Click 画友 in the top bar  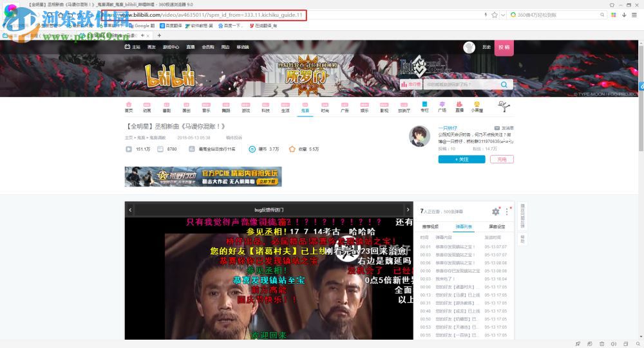[x=151, y=47]
